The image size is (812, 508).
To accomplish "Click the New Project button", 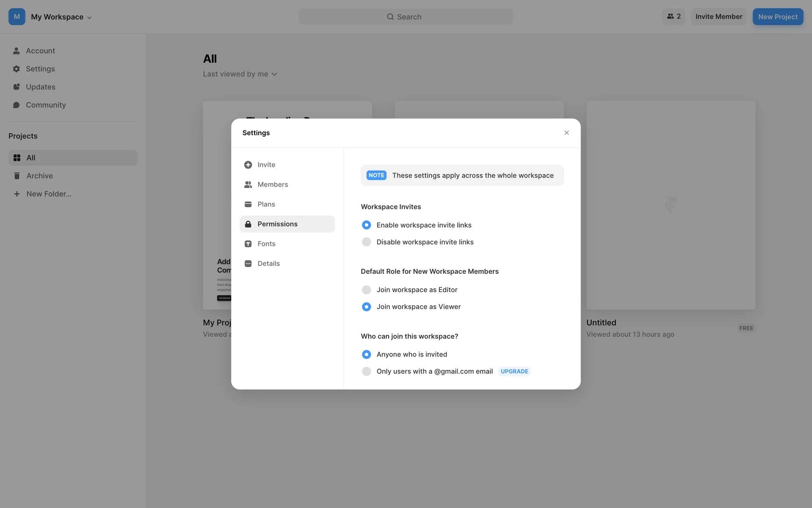I will click(x=777, y=17).
